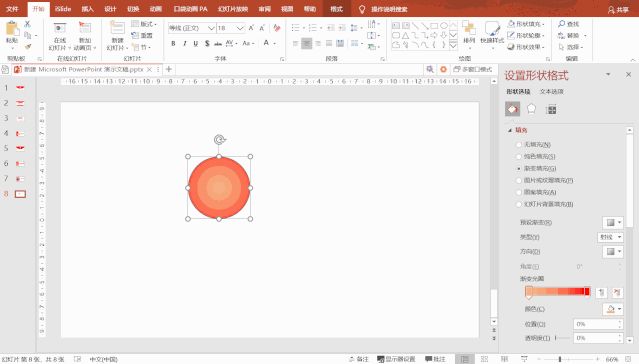Click the New Slide icon
The height and width of the screenshot is (364, 639).
click(x=117, y=28)
